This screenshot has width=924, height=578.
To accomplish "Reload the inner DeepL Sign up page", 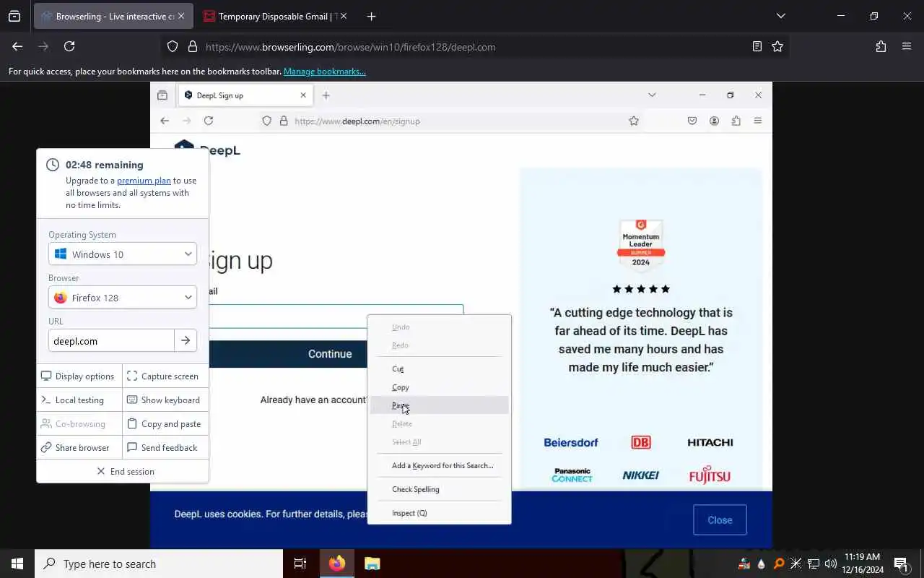I will pyautogui.click(x=209, y=121).
